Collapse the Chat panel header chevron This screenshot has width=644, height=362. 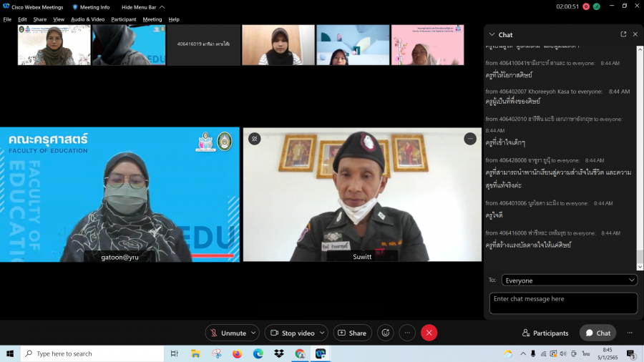tap(492, 34)
